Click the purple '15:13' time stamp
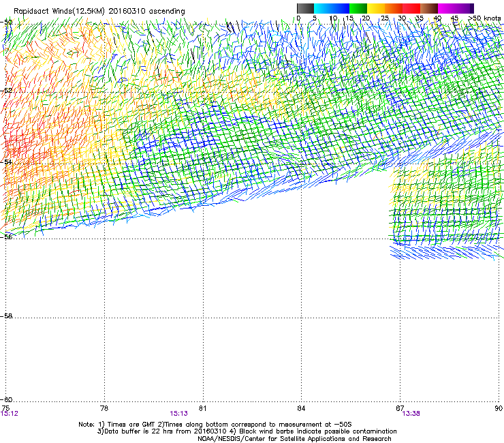 tap(178, 414)
